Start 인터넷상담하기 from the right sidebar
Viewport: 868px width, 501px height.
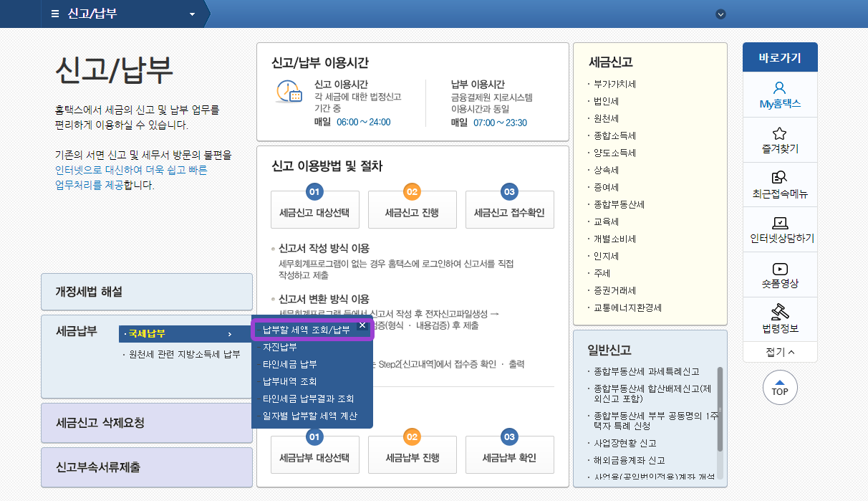(780, 229)
